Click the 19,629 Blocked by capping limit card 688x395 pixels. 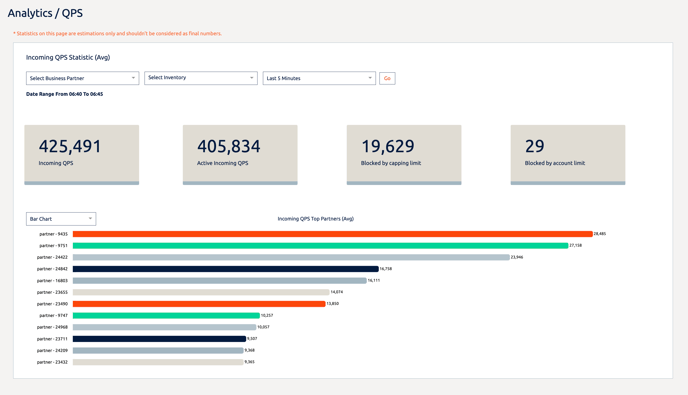[404, 154]
